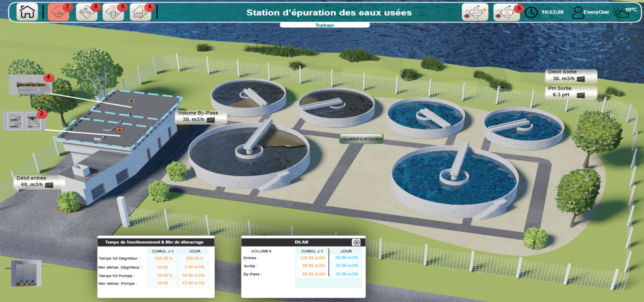This screenshot has height=302, width=644.
Task: Click the Débit entrée 60. m3/h value
Action: pyautogui.click(x=32, y=184)
